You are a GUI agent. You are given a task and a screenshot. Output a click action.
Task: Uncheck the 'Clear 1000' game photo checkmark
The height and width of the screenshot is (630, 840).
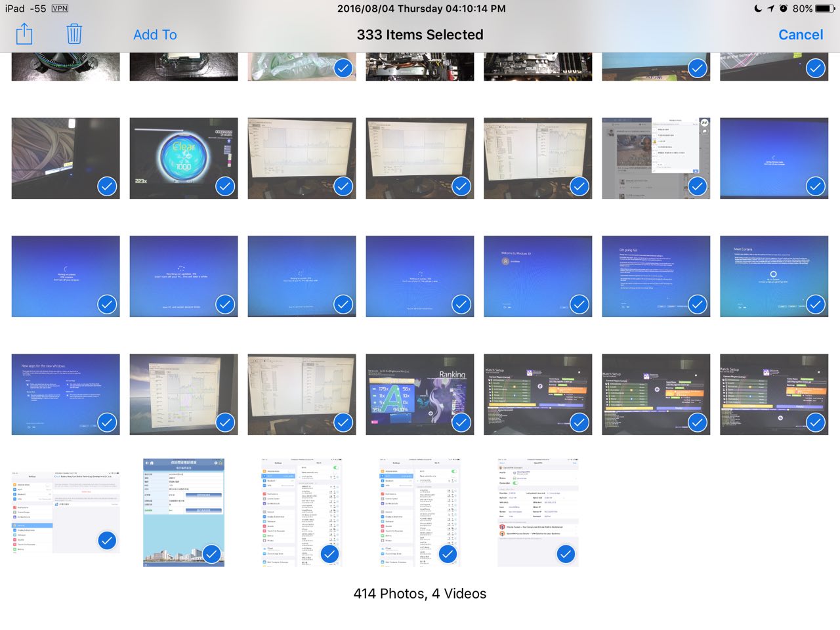(225, 186)
